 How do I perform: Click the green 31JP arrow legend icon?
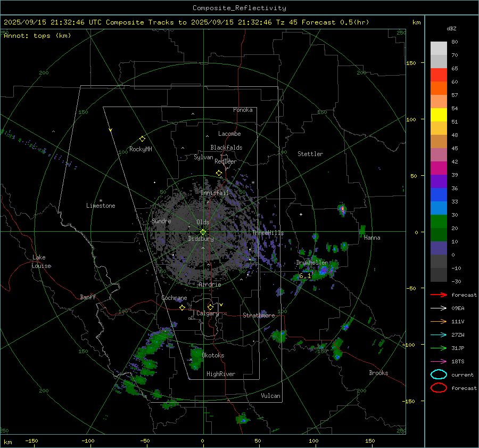[x=439, y=348]
